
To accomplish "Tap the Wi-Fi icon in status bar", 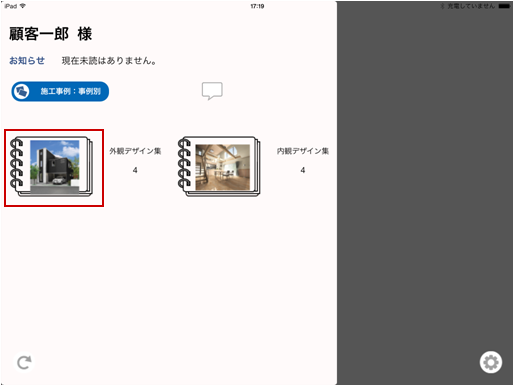I will tap(23, 6).
